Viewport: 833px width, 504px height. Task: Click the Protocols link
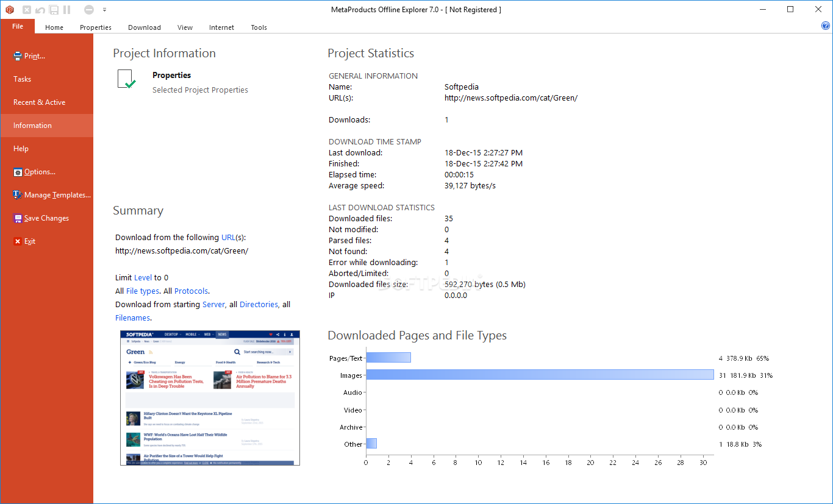pyautogui.click(x=191, y=291)
